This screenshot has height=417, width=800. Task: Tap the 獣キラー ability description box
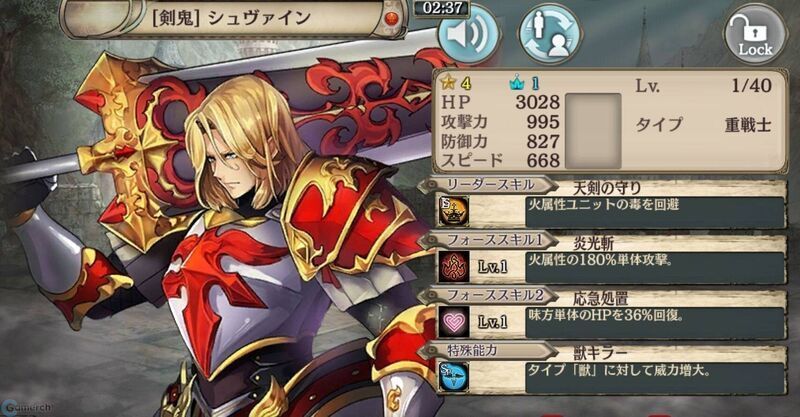tap(656, 378)
